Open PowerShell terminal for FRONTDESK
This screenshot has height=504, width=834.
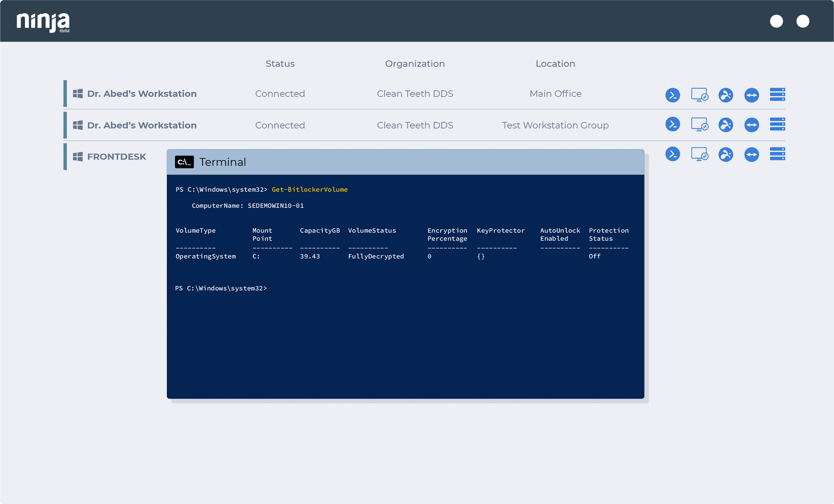pos(673,154)
